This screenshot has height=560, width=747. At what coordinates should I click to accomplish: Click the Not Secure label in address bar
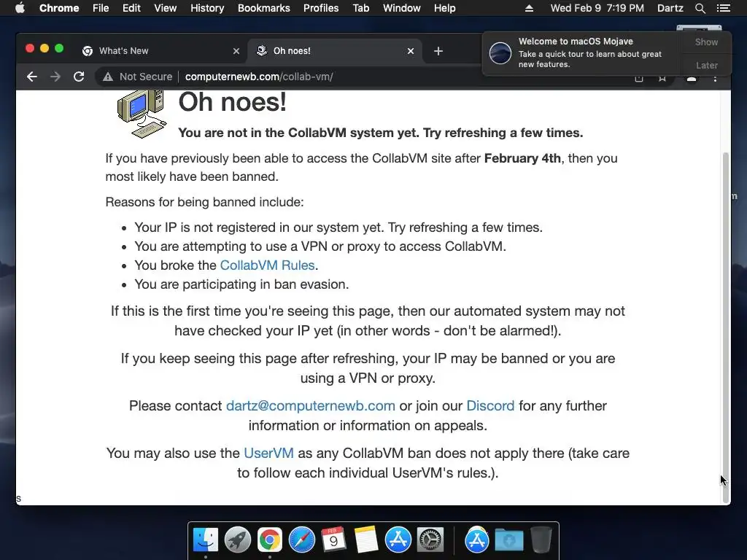(x=146, y=77)
